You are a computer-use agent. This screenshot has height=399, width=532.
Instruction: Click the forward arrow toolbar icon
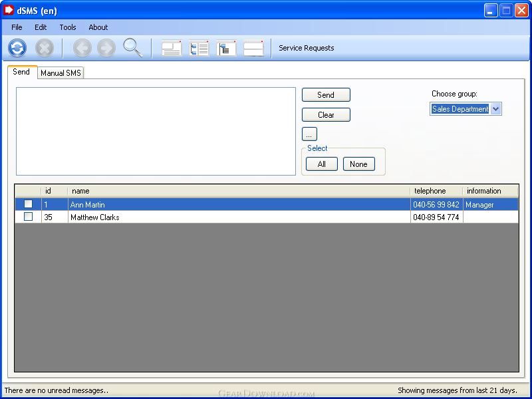tap(106, 48)
